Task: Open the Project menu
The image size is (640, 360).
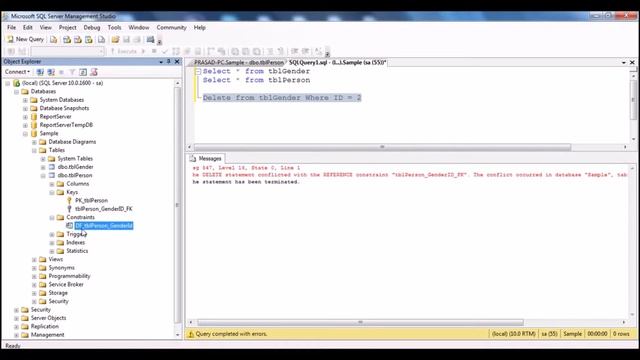Action: click(67, 27)
